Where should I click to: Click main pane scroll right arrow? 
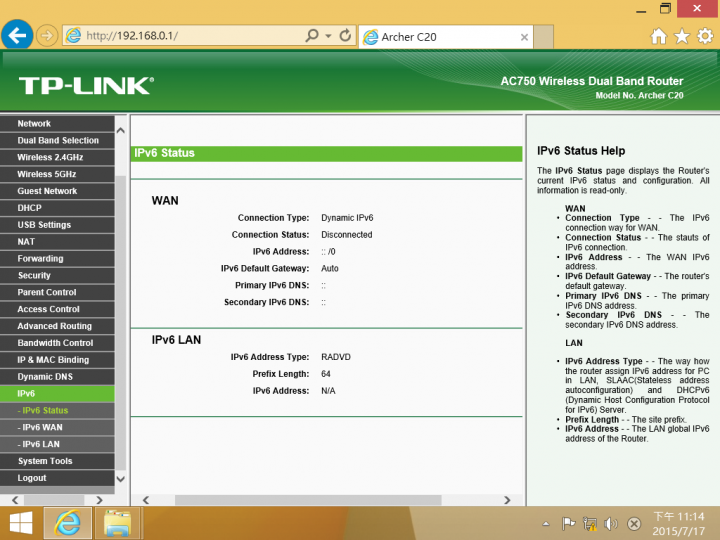point(507,500)
